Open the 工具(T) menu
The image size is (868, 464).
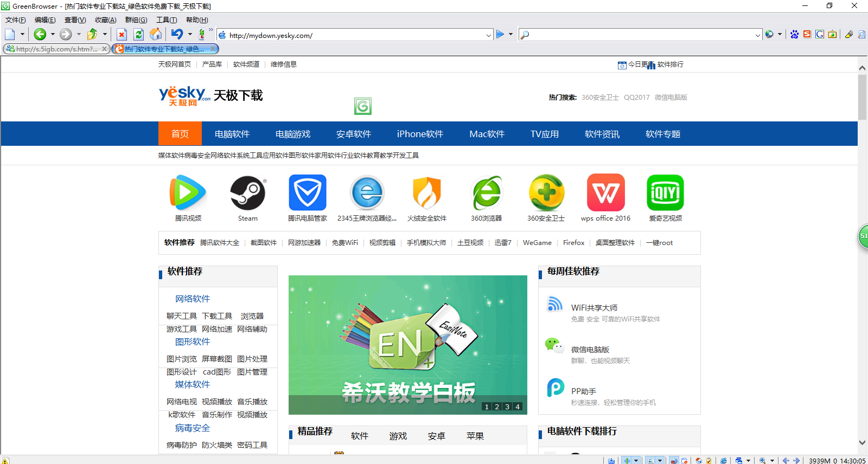167,20
